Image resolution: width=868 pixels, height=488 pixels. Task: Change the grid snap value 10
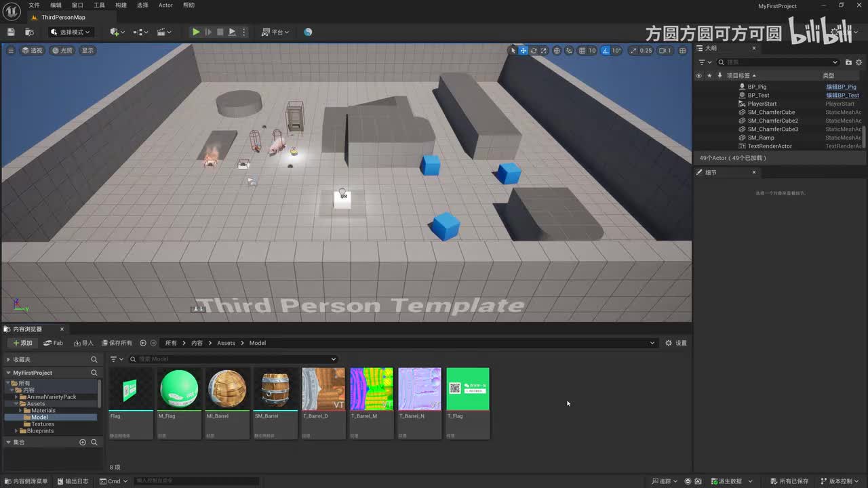[x=592, y=50]
